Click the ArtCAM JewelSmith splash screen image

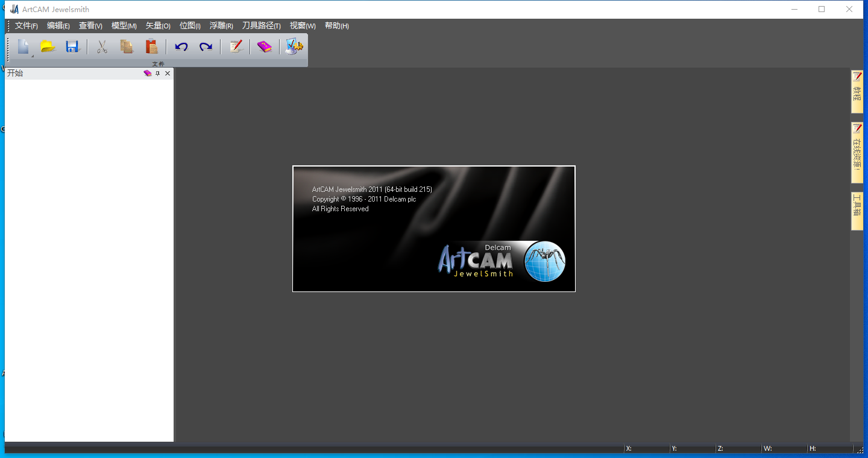click(434, 229)
